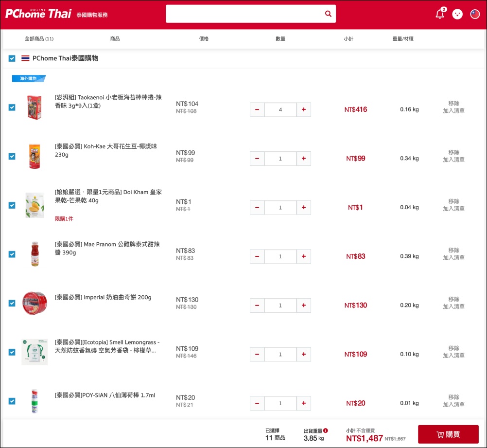Screen dimensions: 487x448
Task: Increase Taokaenoi seaweed quantity with plus
Action: (304, 110)
